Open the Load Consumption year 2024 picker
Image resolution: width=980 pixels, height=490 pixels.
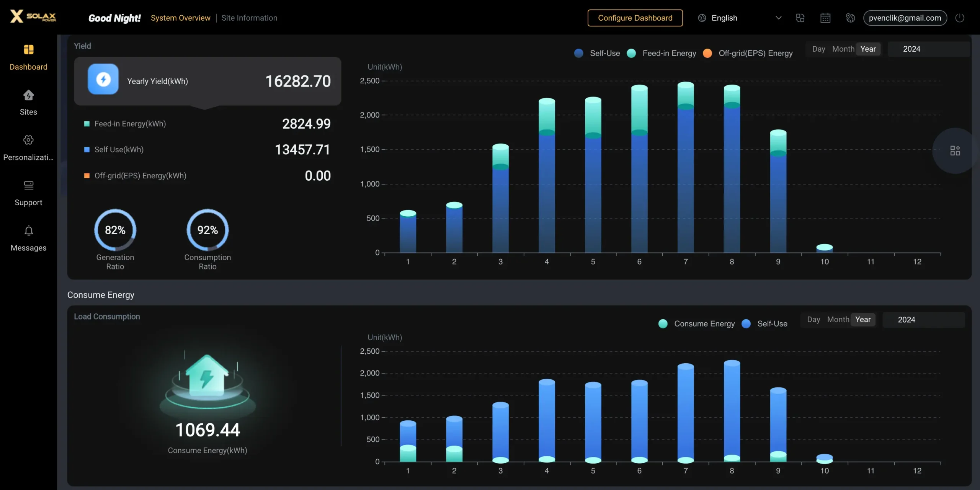point(924,320)
